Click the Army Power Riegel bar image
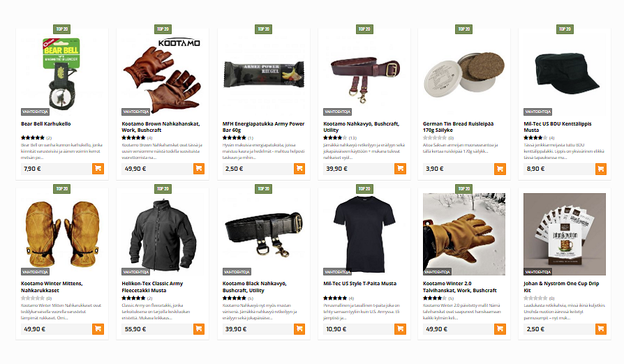Screen dimensions: 624x364 pyautogui.click(x=264, y=74)
